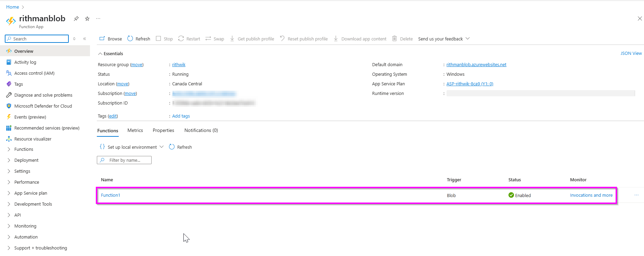The width and height of the screenshot is (644, 256).
Task: Click the Status column header
Action: (x=515, y=180)
